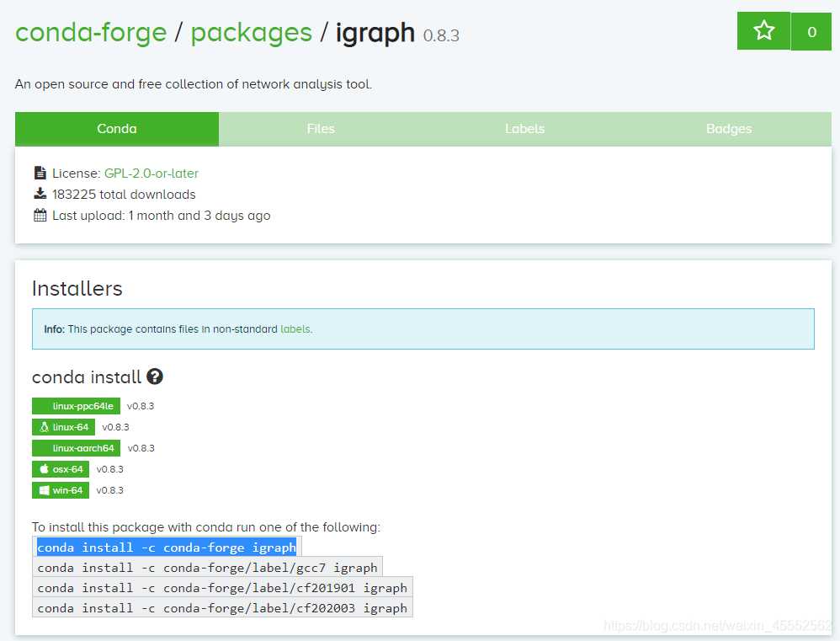Click the conda-forge/label/cf201901 install command
Image resolution: width=840 pixels, height=641 pixels.
(x=222, y=587)
